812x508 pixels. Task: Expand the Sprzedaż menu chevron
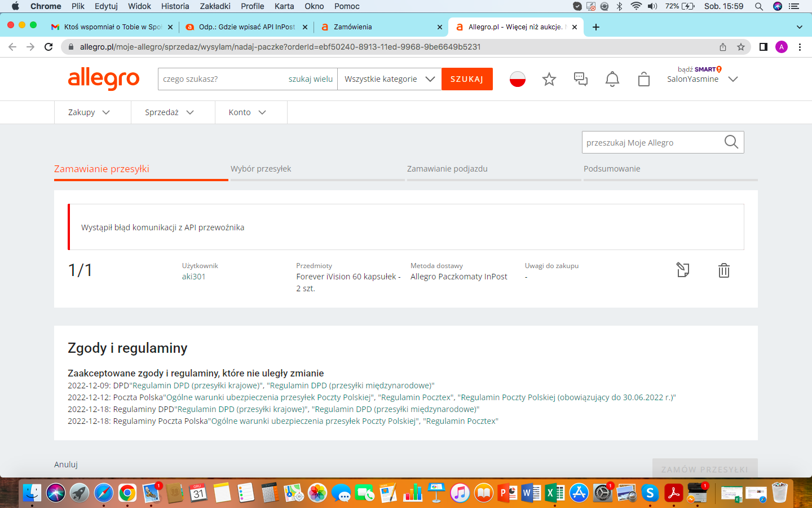tap(190, 112)
